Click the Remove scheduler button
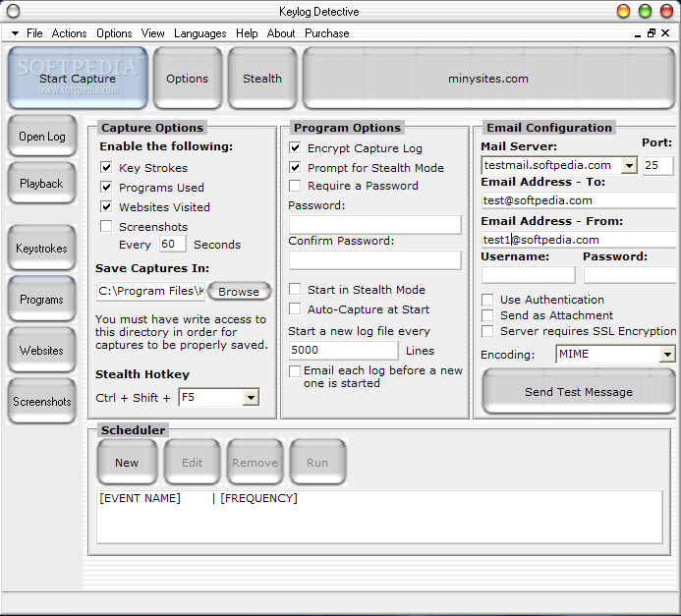This screenshot has width=681, height=616. click(255, 463)
